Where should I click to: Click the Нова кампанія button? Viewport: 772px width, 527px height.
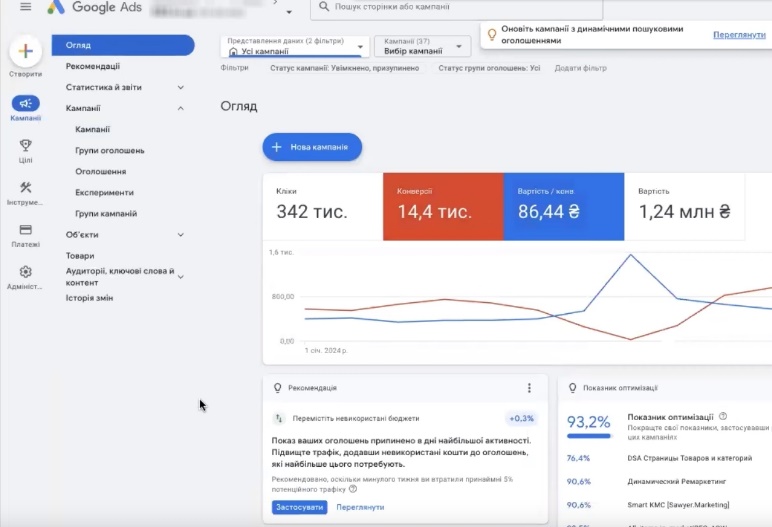312,147
